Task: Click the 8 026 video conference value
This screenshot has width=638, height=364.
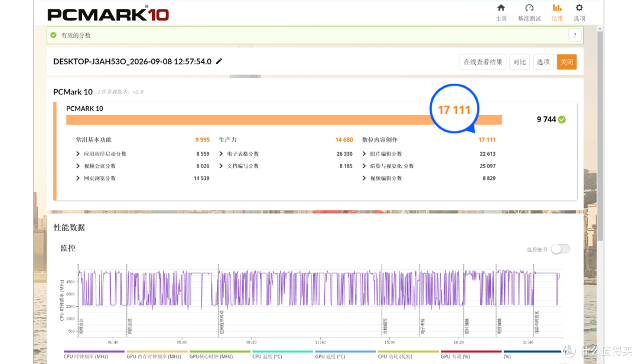Action: click(x=203, y=166)
